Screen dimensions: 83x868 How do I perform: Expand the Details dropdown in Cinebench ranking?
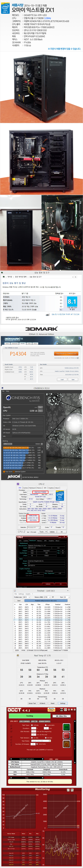point(42,444)
